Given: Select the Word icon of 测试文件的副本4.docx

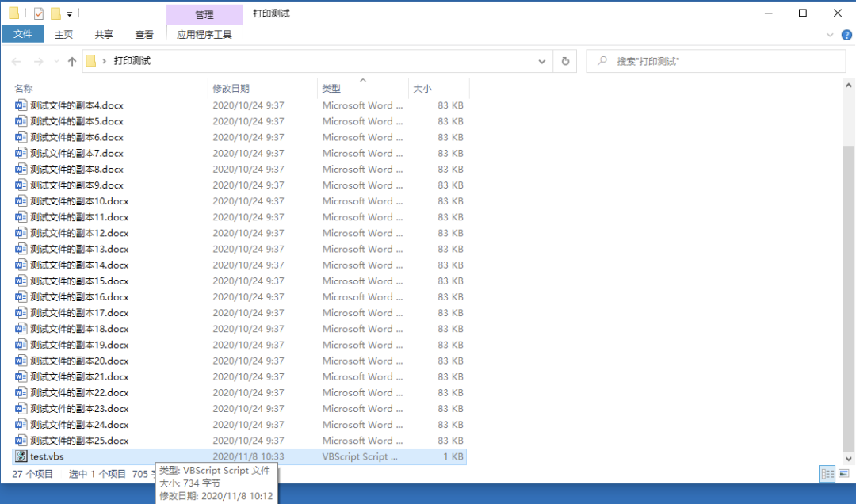Looking at the screenshot, I should coord(21,105).
